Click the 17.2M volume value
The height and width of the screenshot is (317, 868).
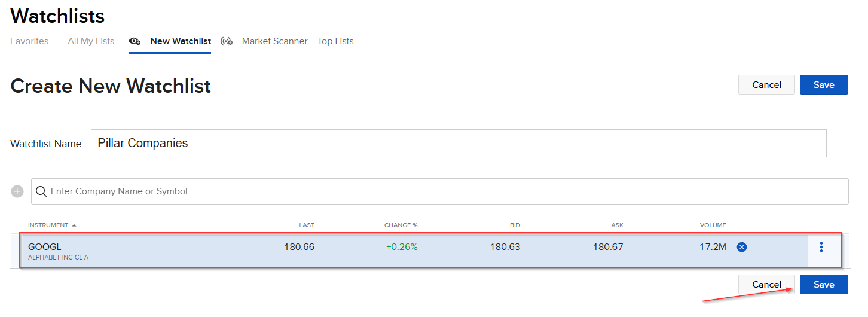point(713,247)
